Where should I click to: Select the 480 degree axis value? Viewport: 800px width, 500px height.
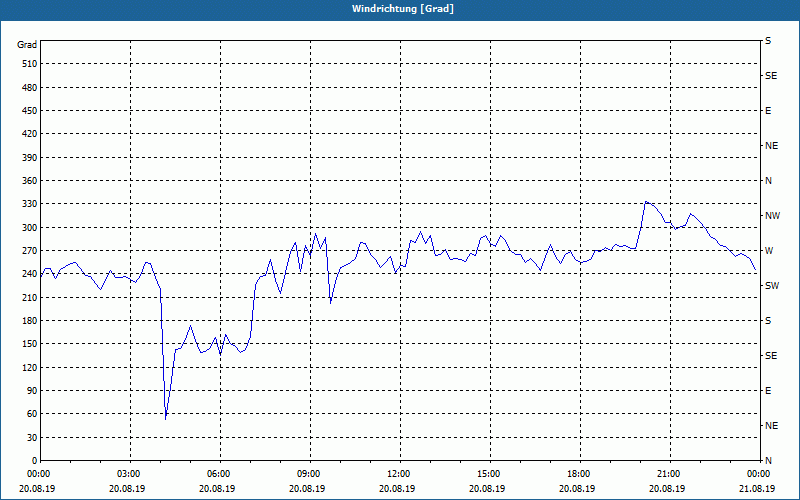(x=30, y=87)
